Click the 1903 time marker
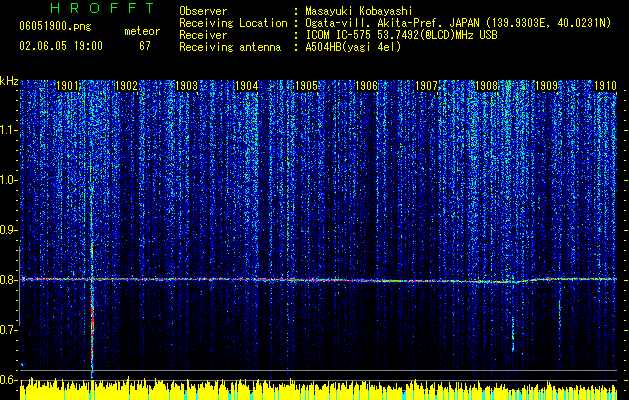Screen dimensions: 629x400 click(x=187, y=86)
